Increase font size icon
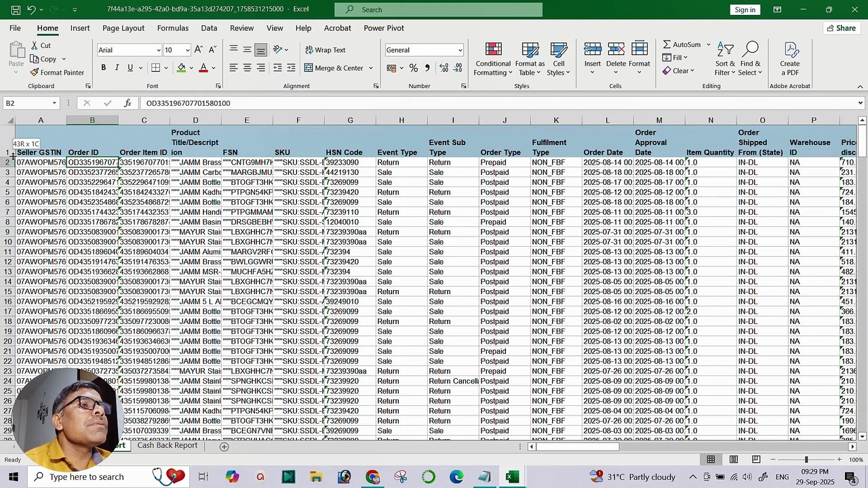Screen dimensions: 868x488 coord(198,49)
